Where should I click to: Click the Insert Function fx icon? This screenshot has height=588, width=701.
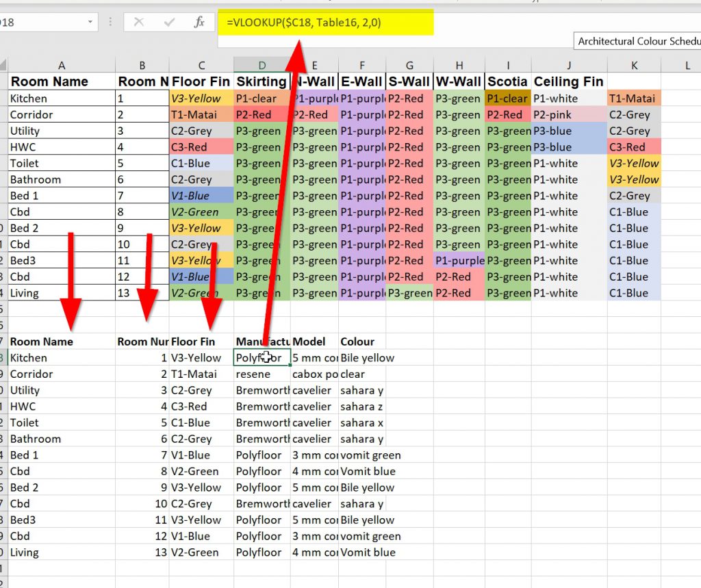click(x=199, y=23)
